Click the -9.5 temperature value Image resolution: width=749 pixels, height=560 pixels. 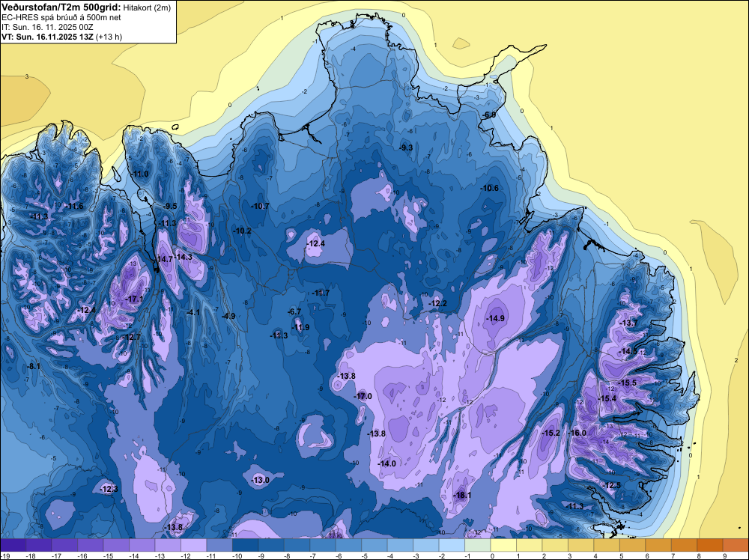(x=170, y=206)
